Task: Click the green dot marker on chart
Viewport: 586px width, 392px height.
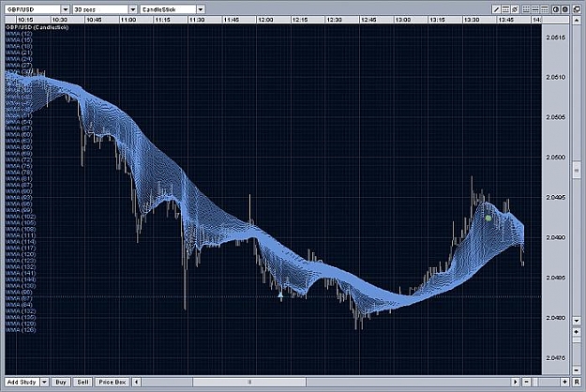Action: click(x=488, y=218)
